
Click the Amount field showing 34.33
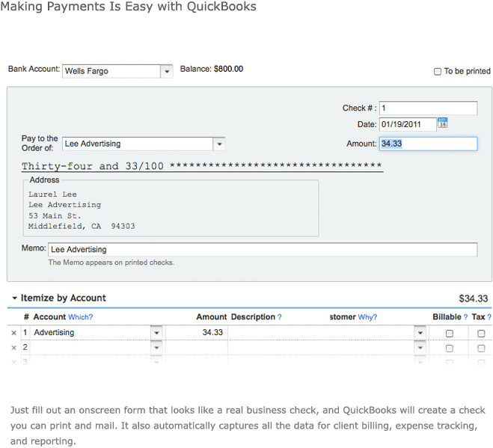428,144
